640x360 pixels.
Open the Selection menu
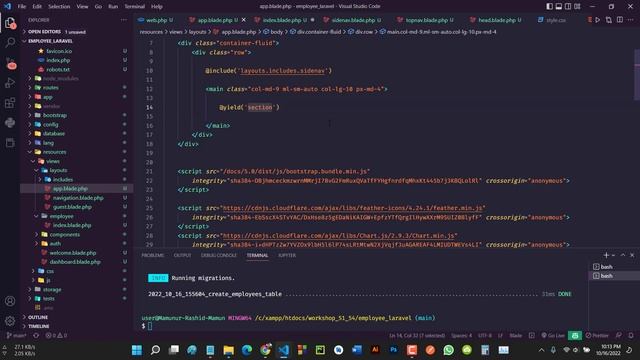click(x=59, y=6)
